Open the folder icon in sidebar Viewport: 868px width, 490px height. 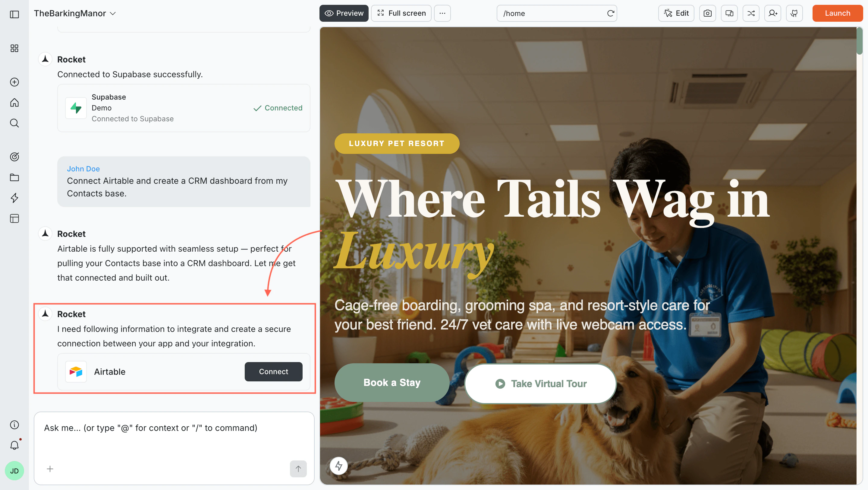point(14,177)
